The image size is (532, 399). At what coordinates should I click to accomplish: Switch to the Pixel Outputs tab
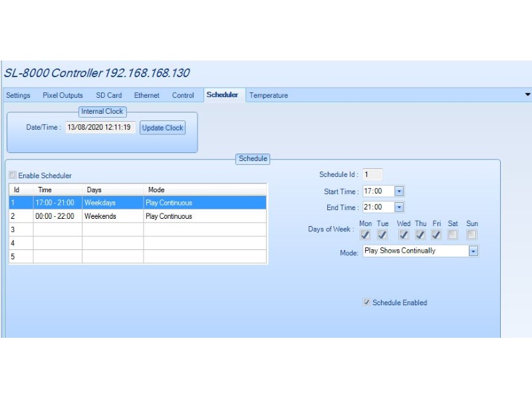pyautogui.click(x=63, y=95)
